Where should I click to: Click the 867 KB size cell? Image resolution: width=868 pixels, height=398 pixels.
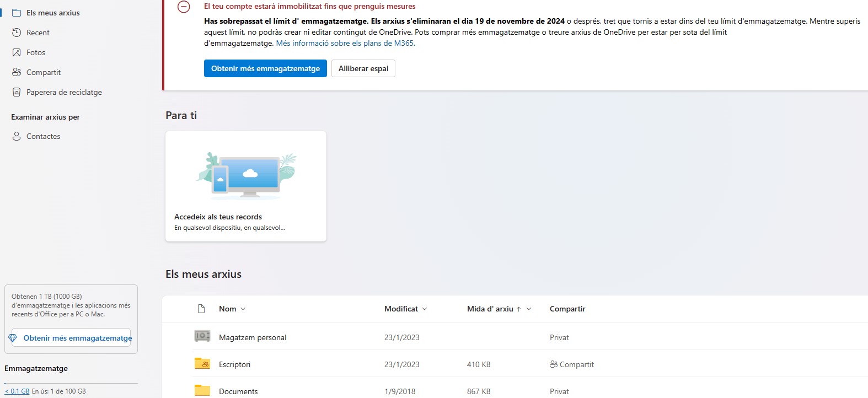[479, 391]
